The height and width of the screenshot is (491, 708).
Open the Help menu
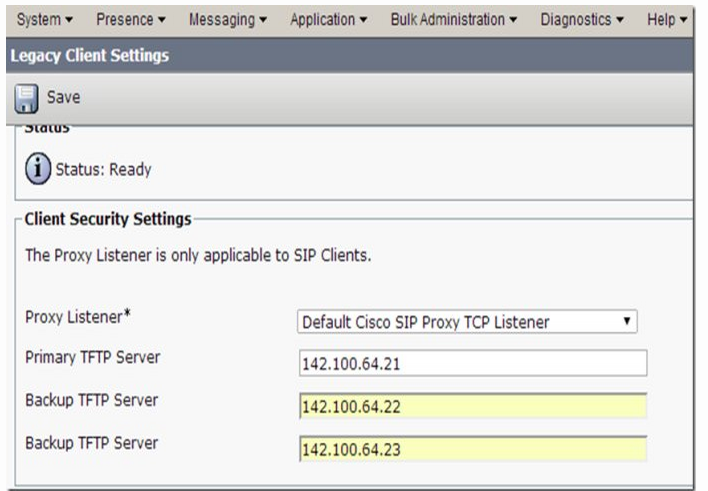[667, 19]
